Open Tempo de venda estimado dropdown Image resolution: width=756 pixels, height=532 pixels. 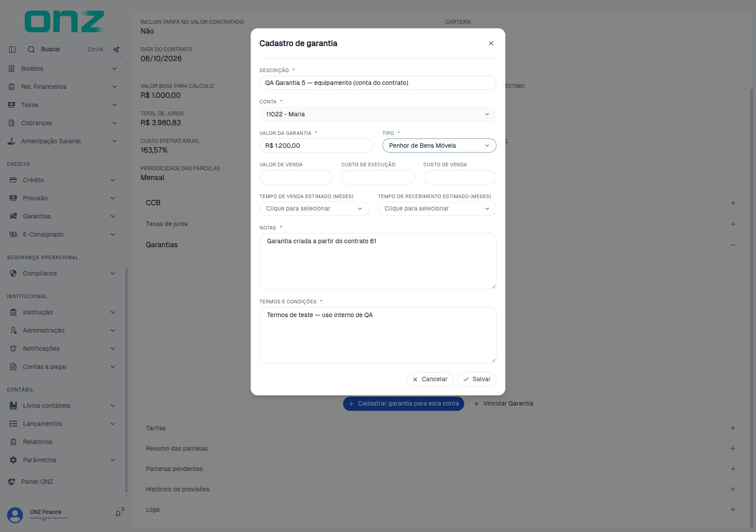[x=314, y=209]
